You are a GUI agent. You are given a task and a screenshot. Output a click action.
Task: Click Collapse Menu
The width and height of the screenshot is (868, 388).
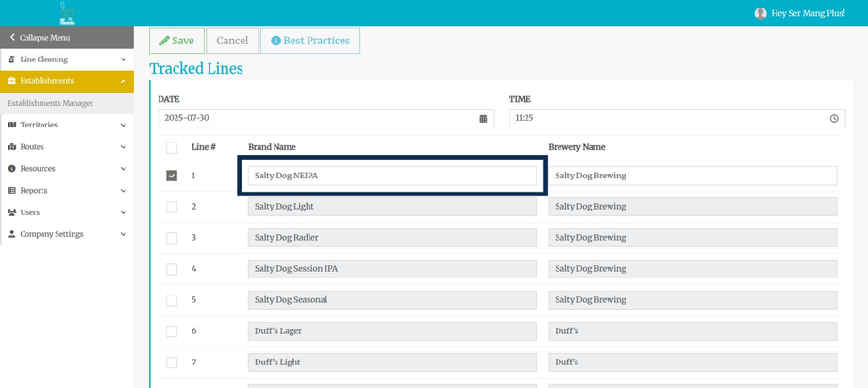coord(67,38)
